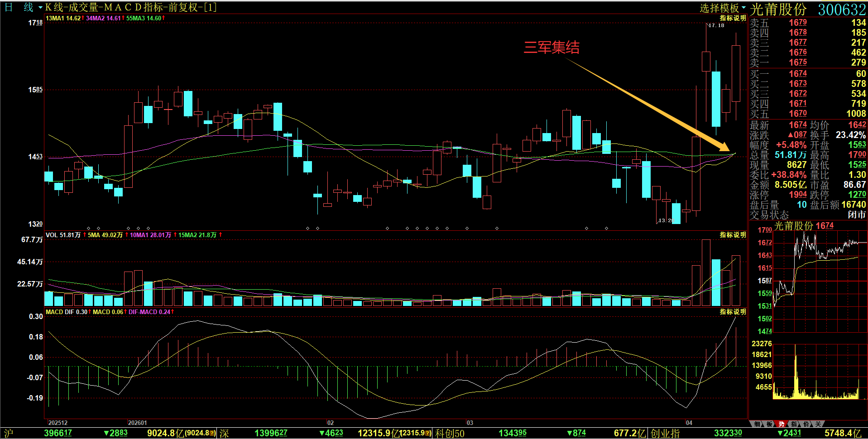Click the 创业指 index 332330 in status bar

point(728,433)
